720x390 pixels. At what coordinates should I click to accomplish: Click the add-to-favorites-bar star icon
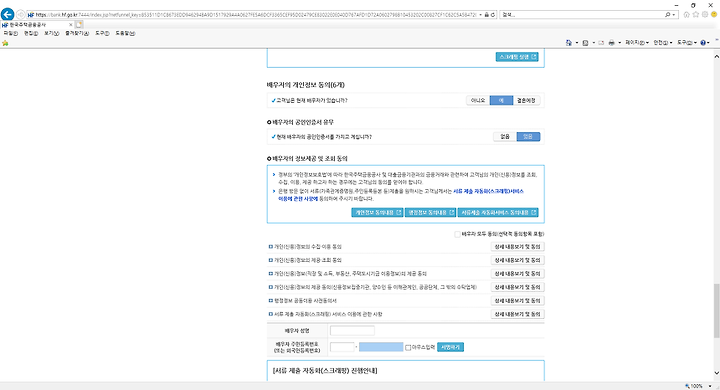pos(5,43)
